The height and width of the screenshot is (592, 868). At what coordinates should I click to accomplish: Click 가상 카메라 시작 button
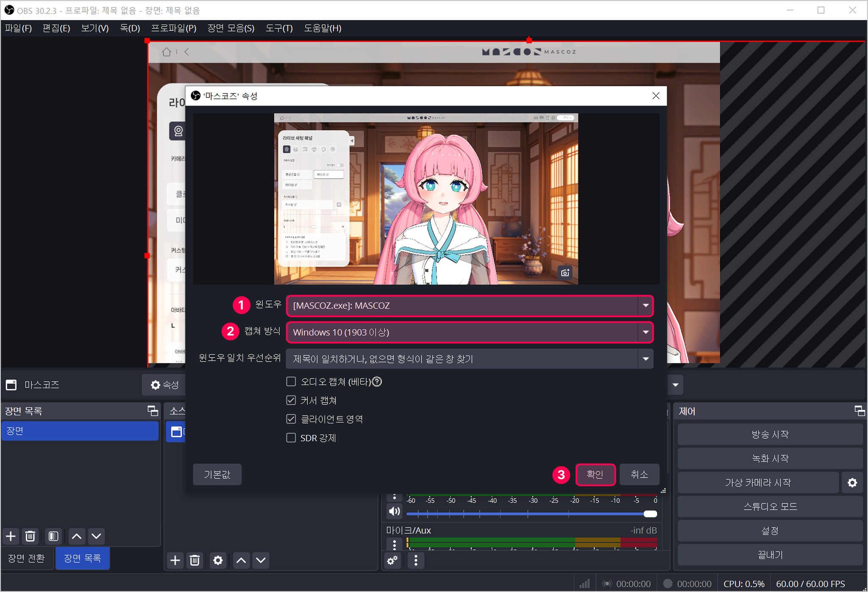coord(758,483)
